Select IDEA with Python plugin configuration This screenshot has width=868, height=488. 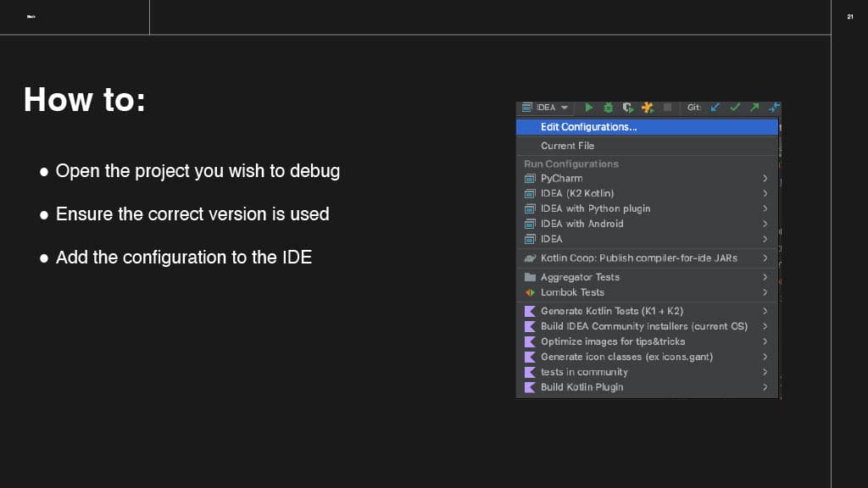coord(647,208)
